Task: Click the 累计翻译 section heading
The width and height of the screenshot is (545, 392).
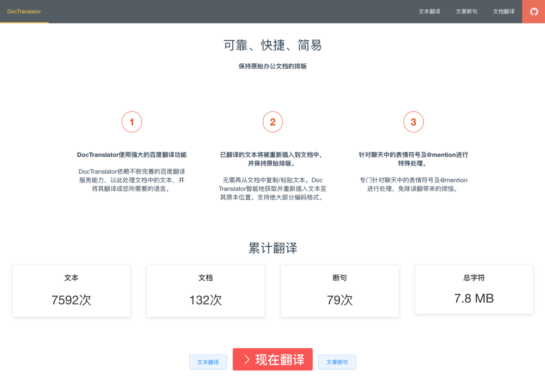Action: (272, 248)
